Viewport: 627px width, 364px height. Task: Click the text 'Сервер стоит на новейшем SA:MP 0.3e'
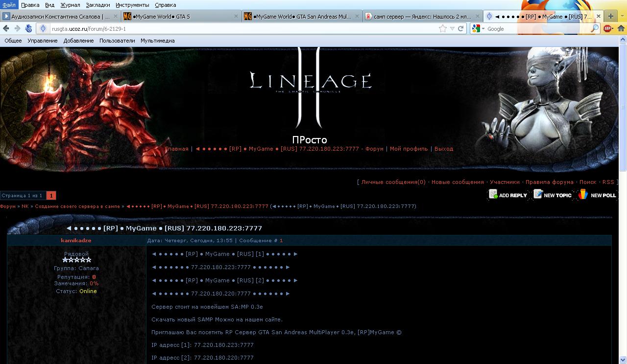point(207,307)
